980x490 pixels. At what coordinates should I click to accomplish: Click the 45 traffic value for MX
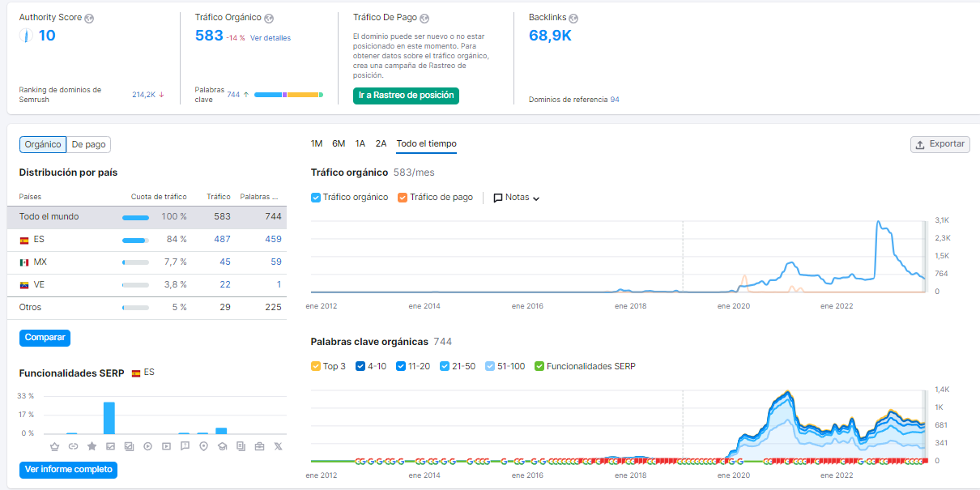click(x=225, y=262)
